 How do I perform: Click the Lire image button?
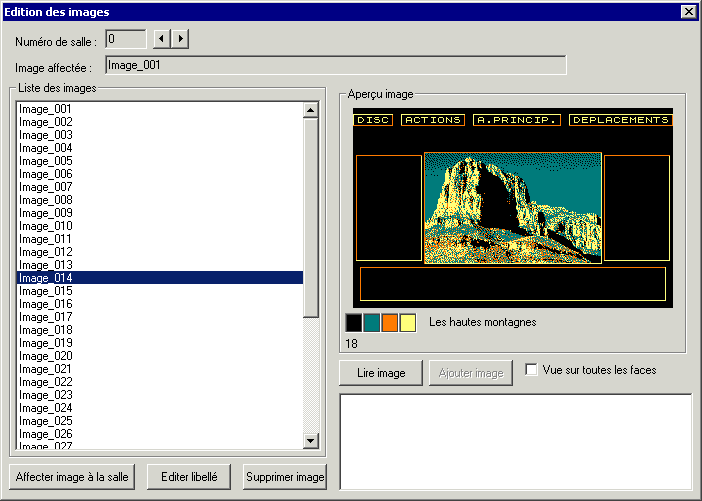tap(381, 373)
